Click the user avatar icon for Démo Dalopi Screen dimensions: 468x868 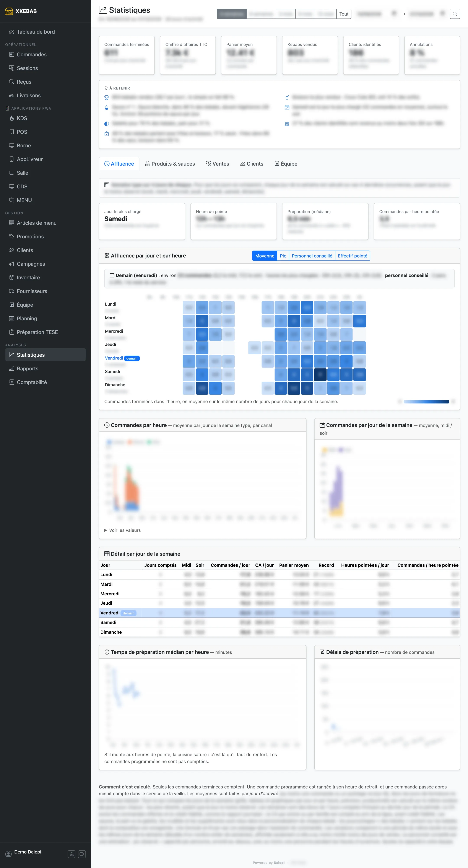tap(8, 854)
